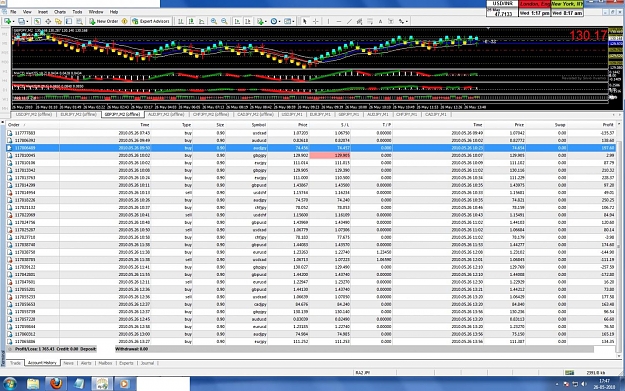The width and height of the screenshot is (625, 391).
Task: Switch to CADJPY,M1 chart tab
Action: (x=436, y=114)
